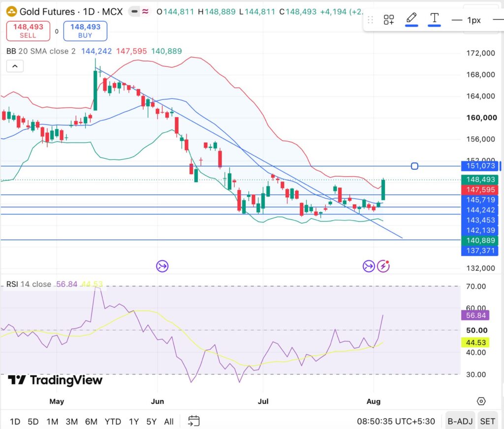Image resolution: width=504 pixels, height=429 pixels.
Task: Click the market status pill icon near MCX
Action: point(135,12)
